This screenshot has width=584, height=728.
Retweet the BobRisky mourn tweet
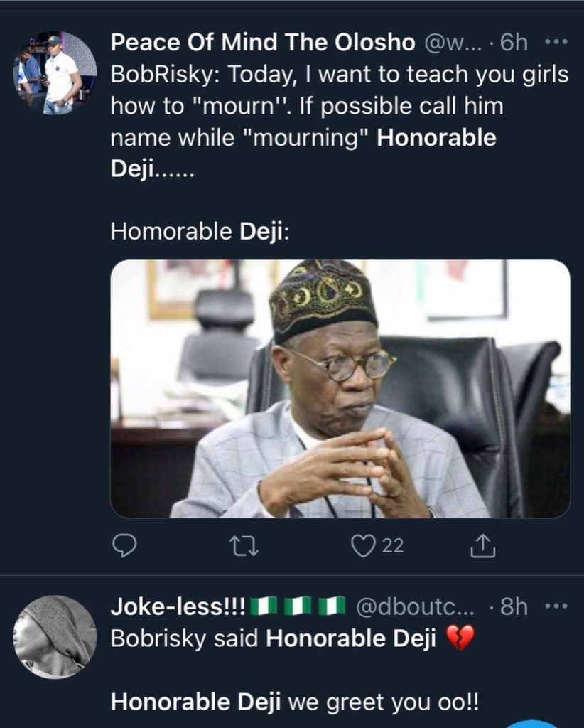(244, 545)
